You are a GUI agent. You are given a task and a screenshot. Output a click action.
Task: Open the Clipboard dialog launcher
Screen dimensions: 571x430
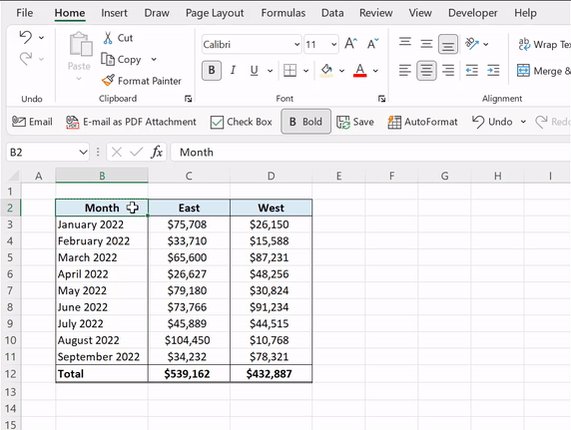(x=188, y=99)
